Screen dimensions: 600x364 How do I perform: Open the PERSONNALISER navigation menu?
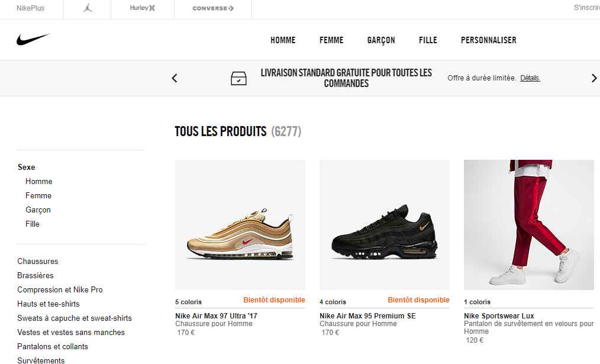coord(489,40)
